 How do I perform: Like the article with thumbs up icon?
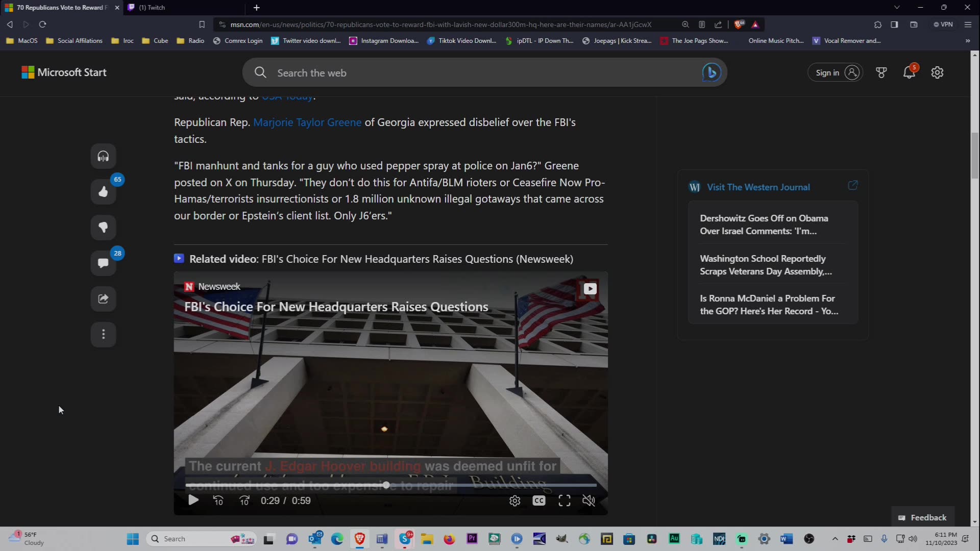click(x=103, y=192)
